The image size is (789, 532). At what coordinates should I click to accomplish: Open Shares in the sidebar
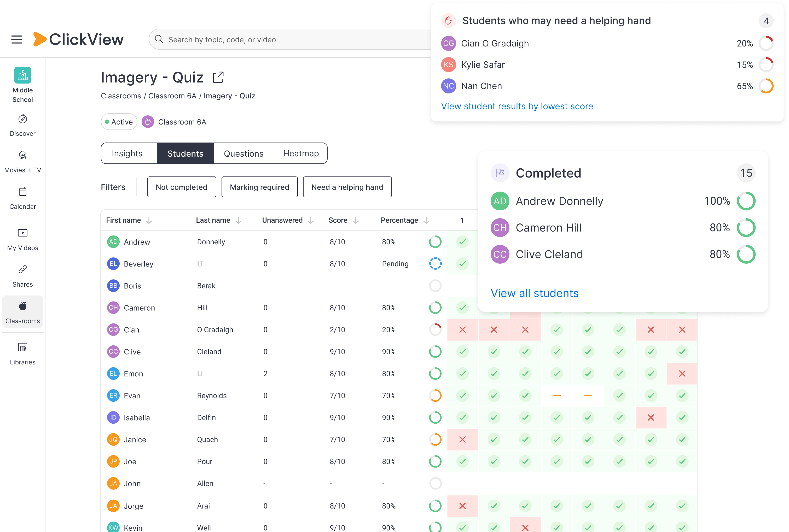tap(22, 276)
